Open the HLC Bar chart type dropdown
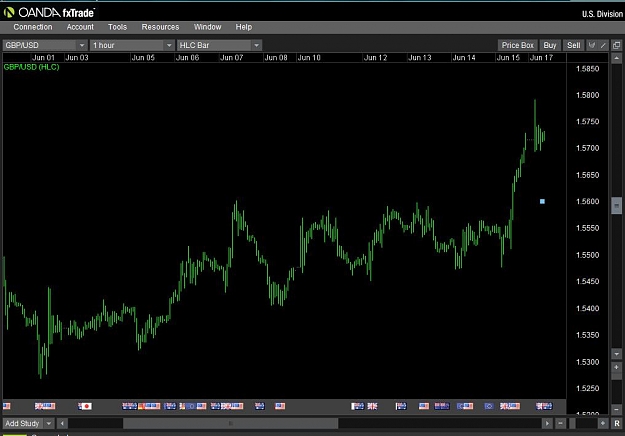 coord(219,45)
